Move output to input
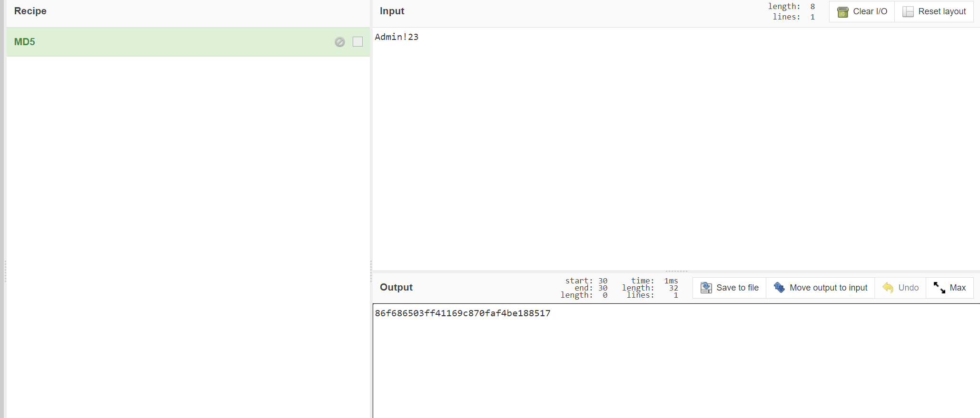This screenshot has width=980, height=418. pyautogui.click(x=821, y=288)
